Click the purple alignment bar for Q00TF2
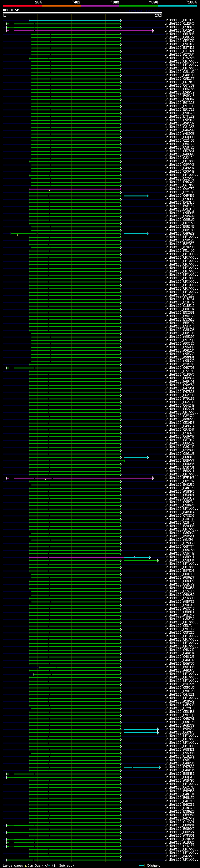This screenshot has width=200, height=868. point(75,189)
